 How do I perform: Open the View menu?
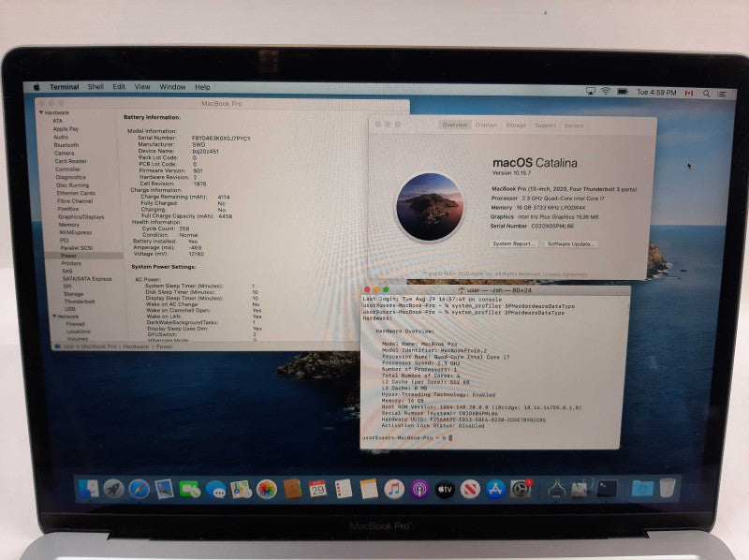[142, 87]
